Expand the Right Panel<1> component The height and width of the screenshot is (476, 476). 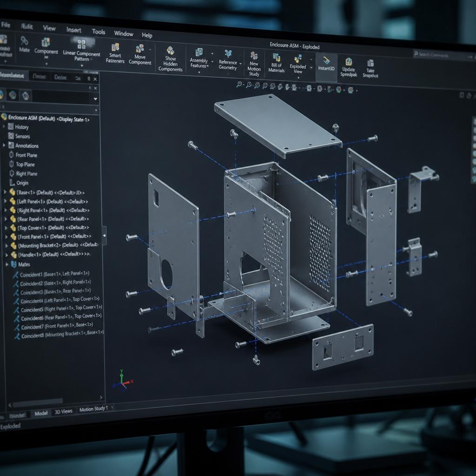coord(6,210)
